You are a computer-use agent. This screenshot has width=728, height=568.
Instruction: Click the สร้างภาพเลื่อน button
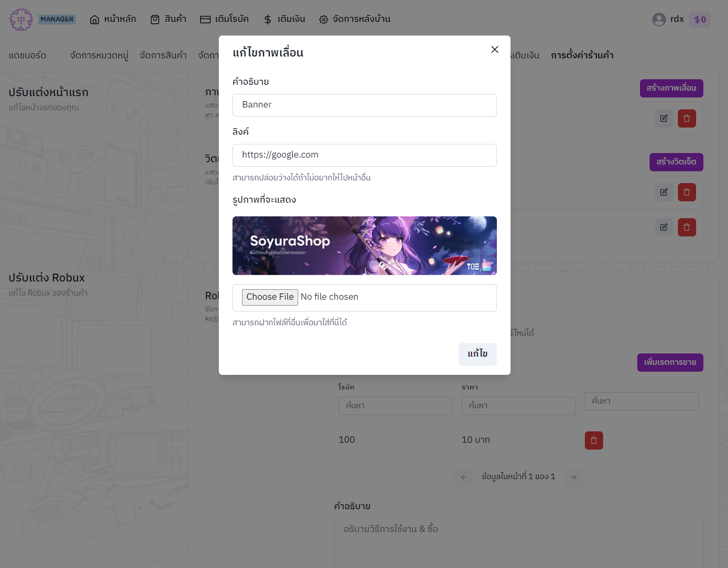coord(671,88)
